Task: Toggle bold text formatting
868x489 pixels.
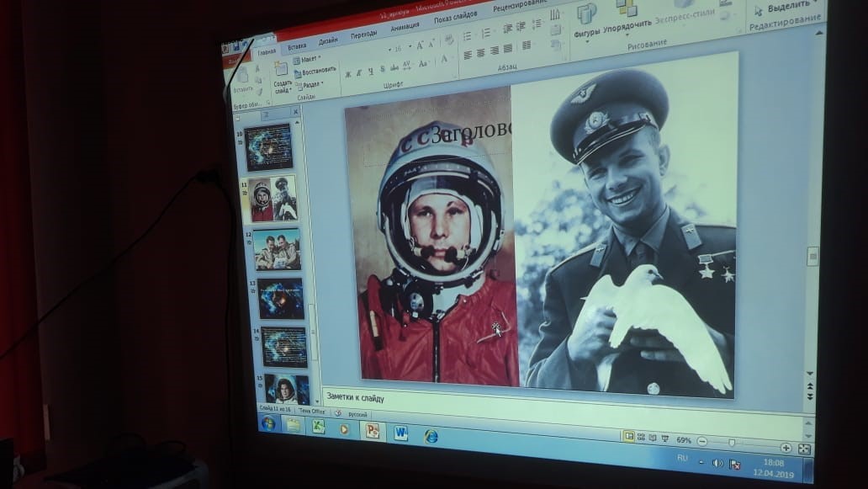Action: [347, 73]
